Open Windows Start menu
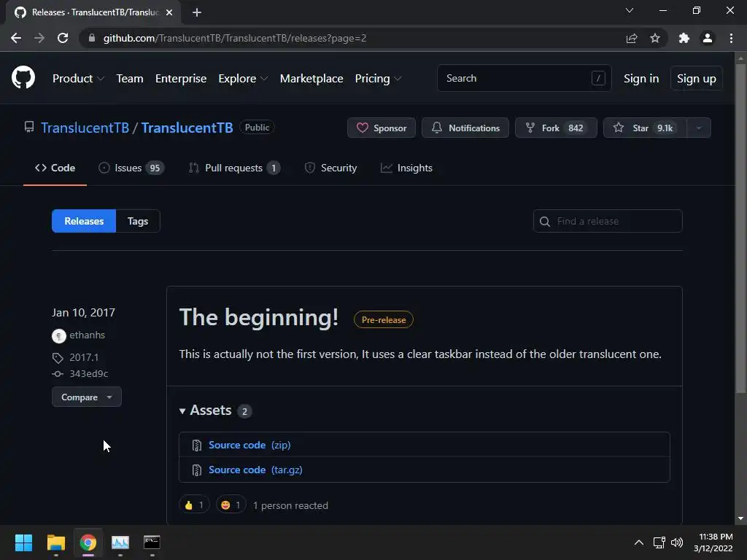 [x=23, y=542]
